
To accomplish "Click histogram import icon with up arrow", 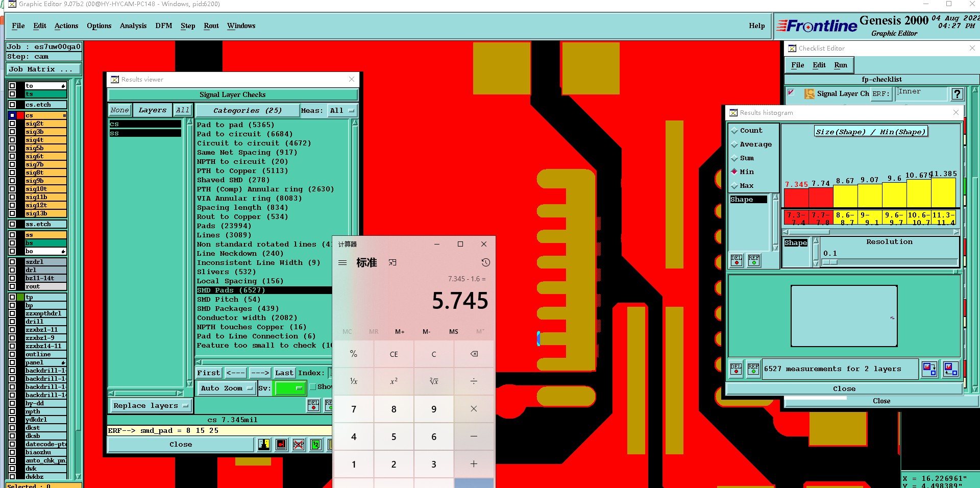I will pos(951,369).
